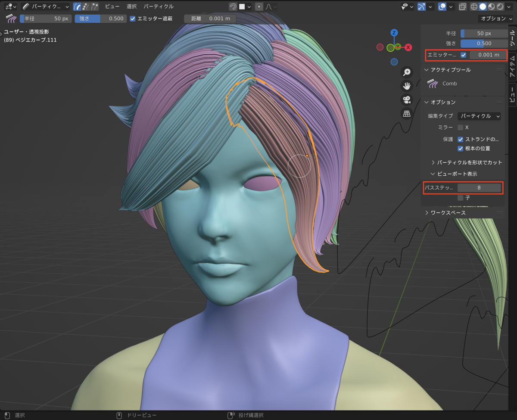This screenshot has width=517, height=420.
Task: Toggle 根本の位置 checkbox
Action: [x=461, y=149]
